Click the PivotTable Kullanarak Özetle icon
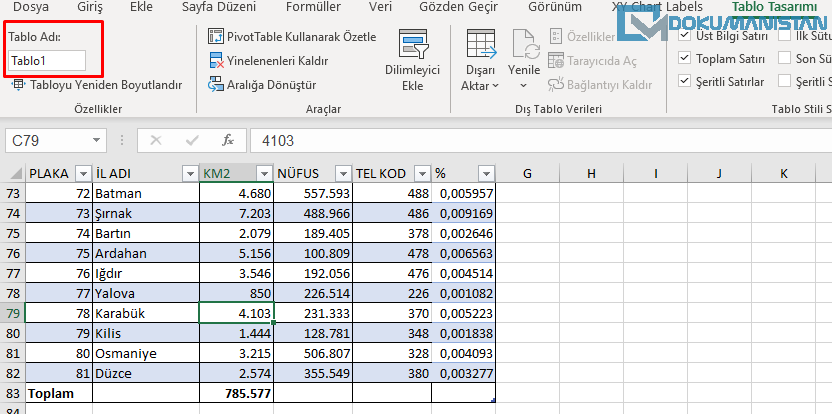This screenshot has height=414, width=832. point(215,37)
